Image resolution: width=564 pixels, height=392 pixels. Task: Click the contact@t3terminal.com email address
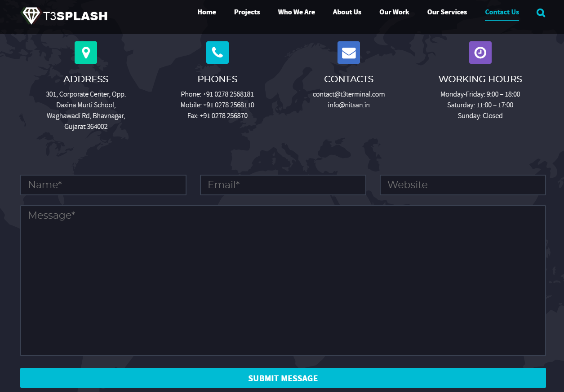[349, 94]
